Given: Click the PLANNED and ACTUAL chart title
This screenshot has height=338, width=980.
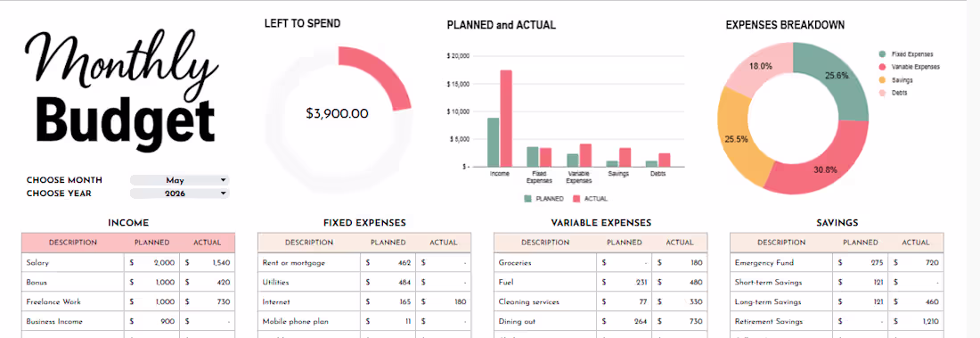Looking at the screenshot, I should [x=502, y=25].
